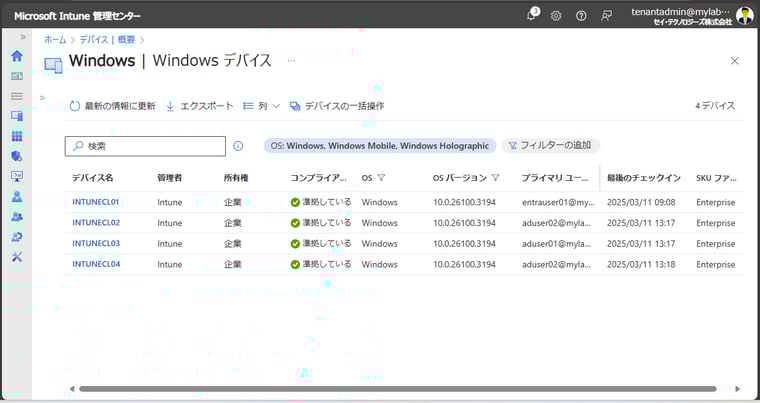
Task: Click エクスポート export button
Action: (199, 106)
